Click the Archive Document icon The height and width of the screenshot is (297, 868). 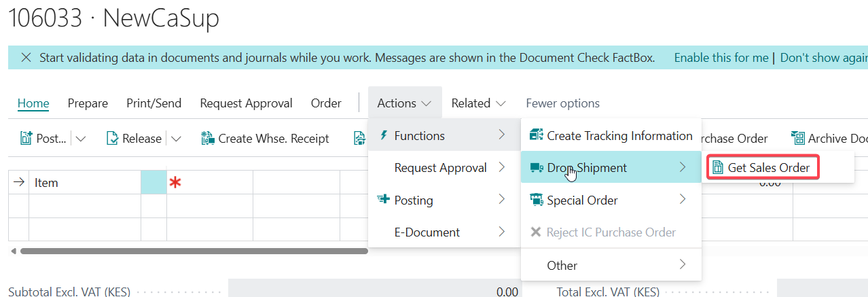[797, 139]
